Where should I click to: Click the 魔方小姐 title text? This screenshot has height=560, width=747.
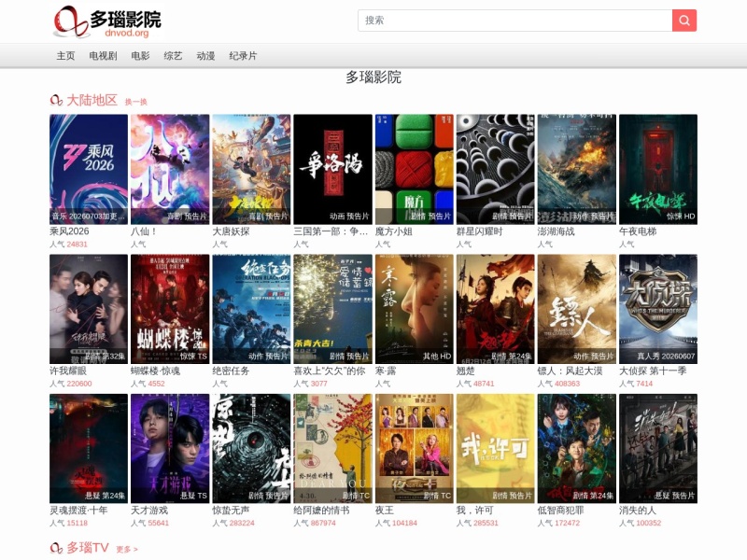click(394, 231)
